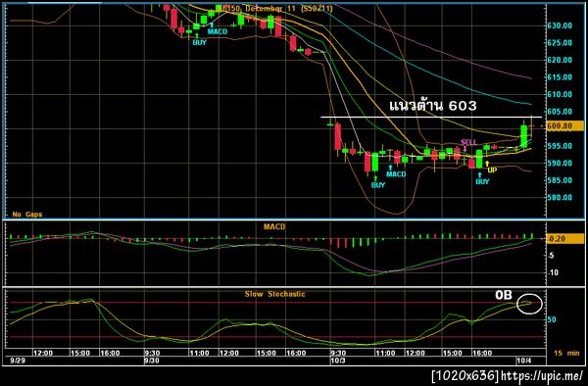Click the pink SELL signal marker

tap(468, 142)
